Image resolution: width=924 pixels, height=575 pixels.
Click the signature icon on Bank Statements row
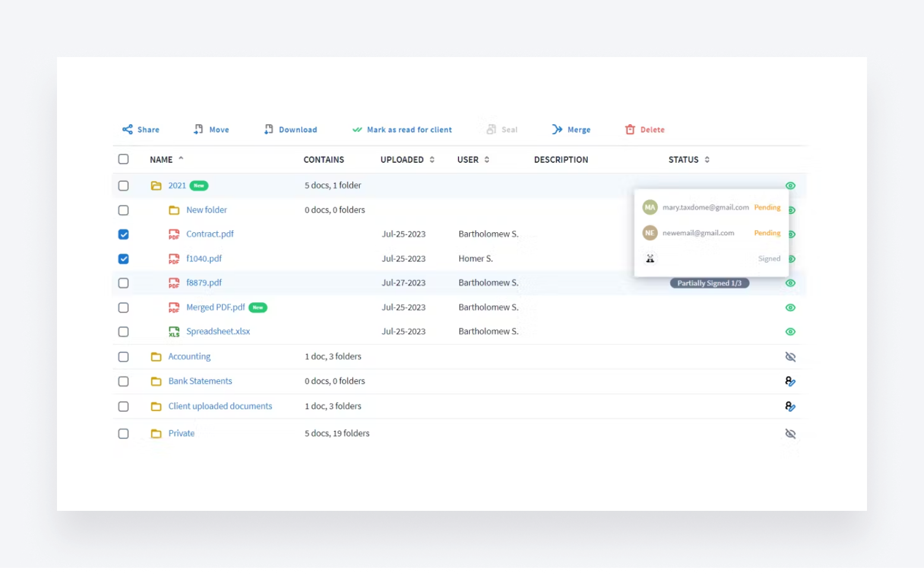coord(790,381)
